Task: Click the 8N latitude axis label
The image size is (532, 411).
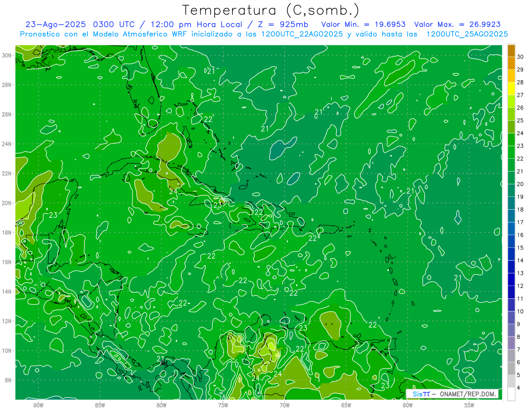Action: tap(8, 380)
